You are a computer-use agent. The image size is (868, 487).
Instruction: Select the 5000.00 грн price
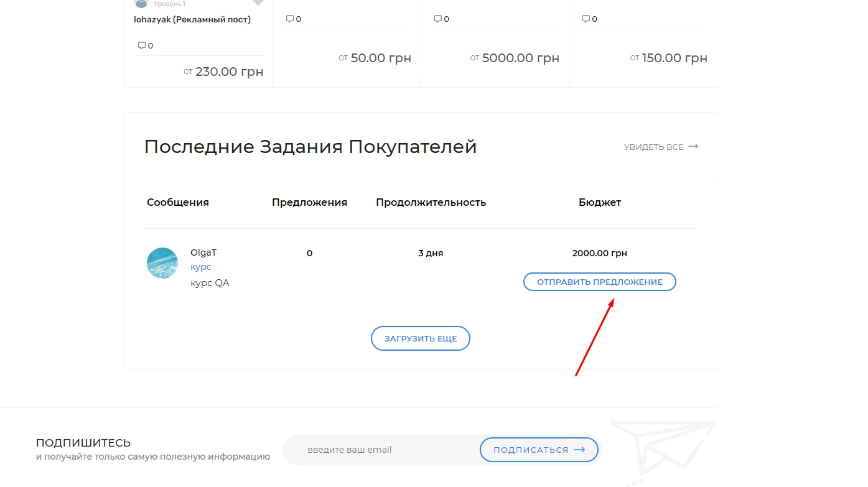click(520, 58)
